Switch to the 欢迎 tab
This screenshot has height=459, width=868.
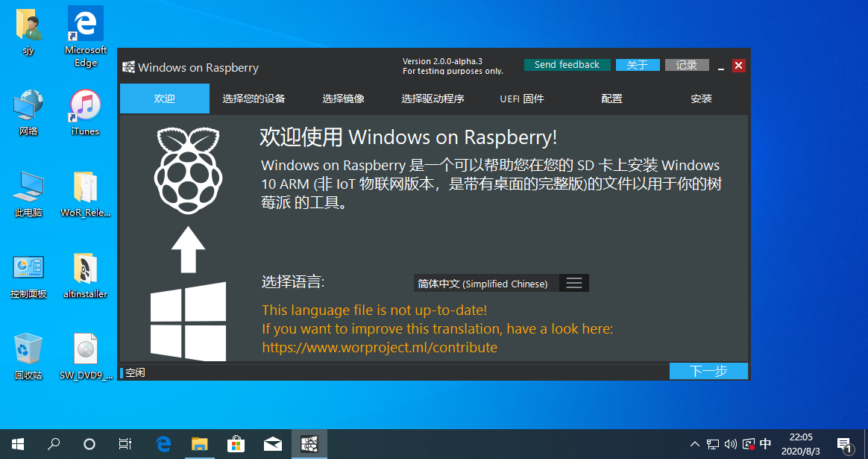pyautogui.click(x=164, y=99)
